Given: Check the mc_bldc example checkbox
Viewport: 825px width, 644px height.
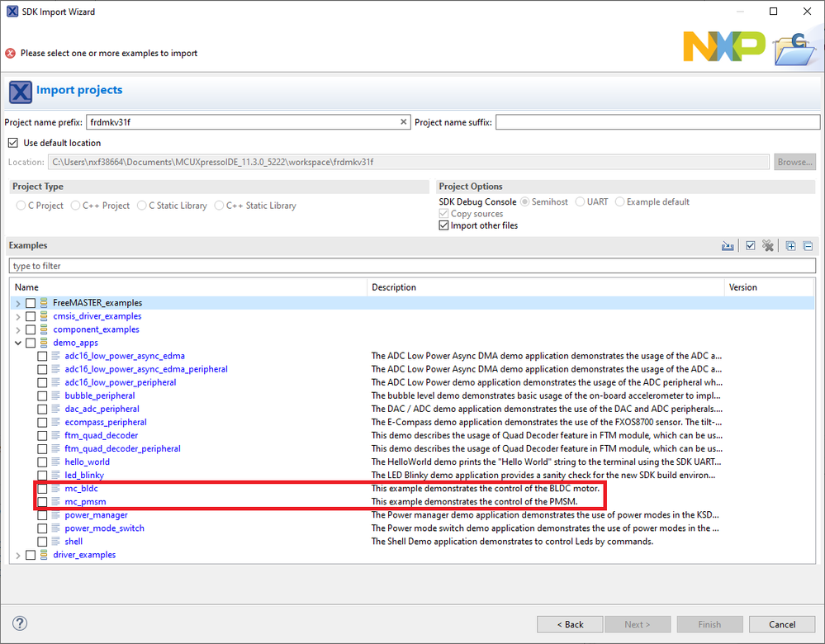Looking at the screenshot, I should click(x=42, y=488).
